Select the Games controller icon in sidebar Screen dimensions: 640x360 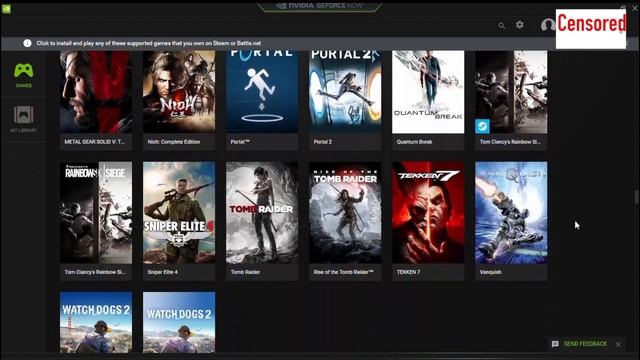24,71
